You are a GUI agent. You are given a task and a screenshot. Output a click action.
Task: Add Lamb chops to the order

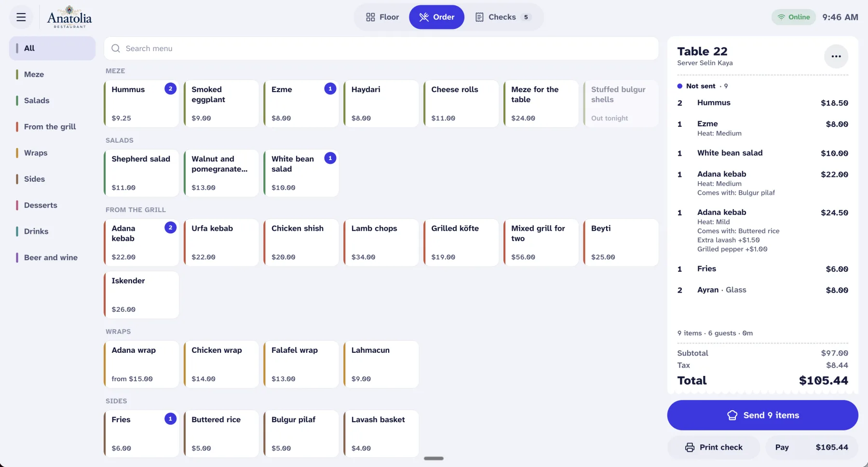[x=381, y=242]
